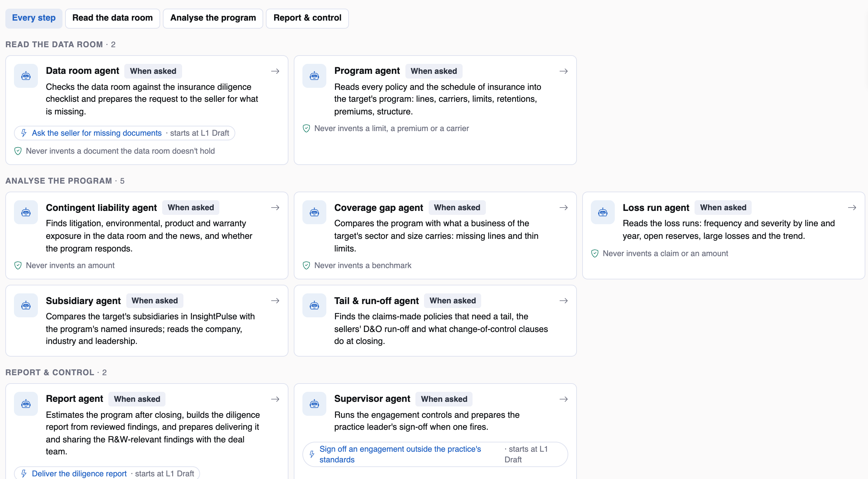Click the Coverage gap agent title
868x479 pixels.
click(379, 208)
